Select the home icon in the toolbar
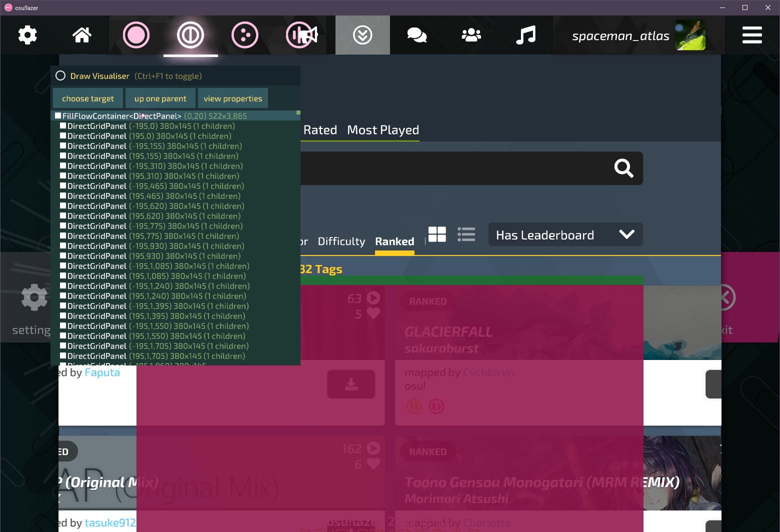Viewport: 780px width, 532px height. tap(81, 35)
